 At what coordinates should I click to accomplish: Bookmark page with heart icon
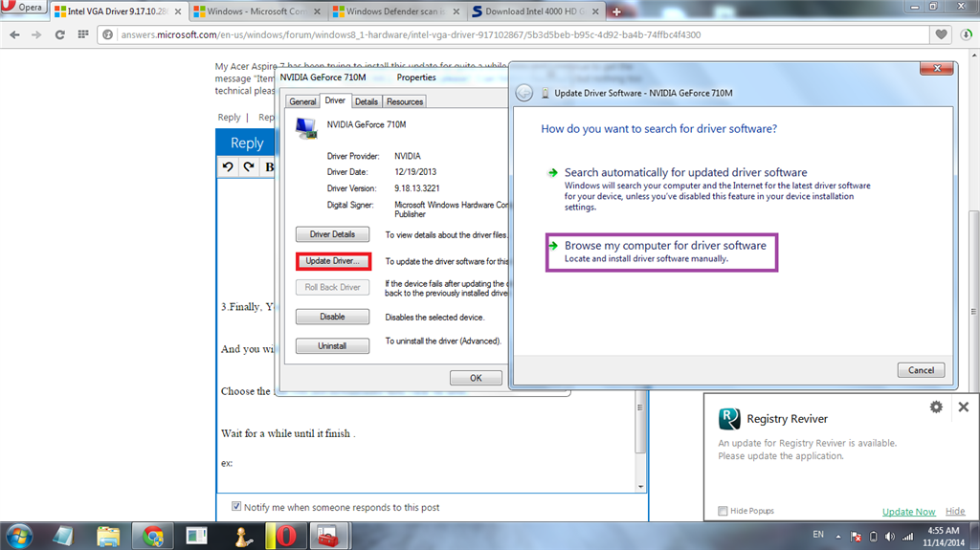tap(942, 35)
